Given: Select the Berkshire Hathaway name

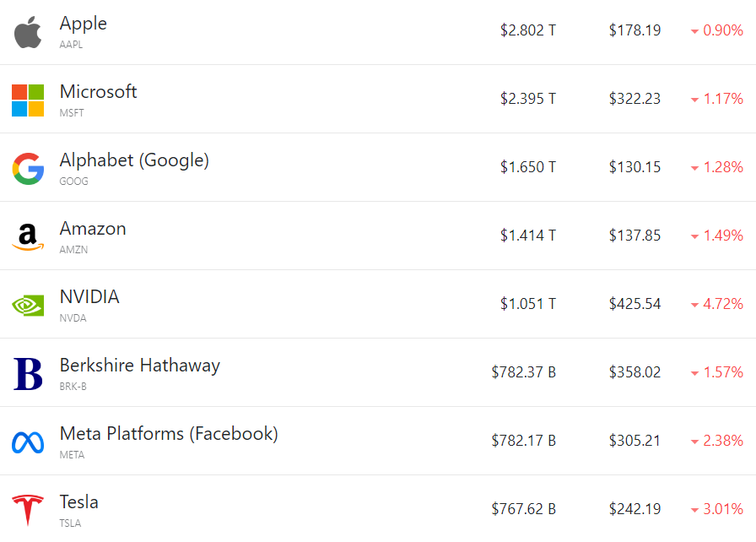Looking at the screenshot, I should [x=139, y=366].
